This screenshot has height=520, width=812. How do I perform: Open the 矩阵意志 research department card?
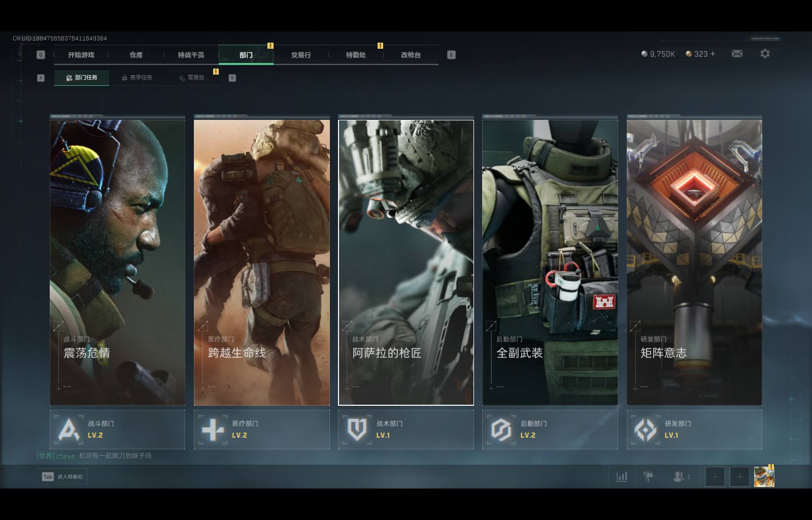click(x=694, y=262)
